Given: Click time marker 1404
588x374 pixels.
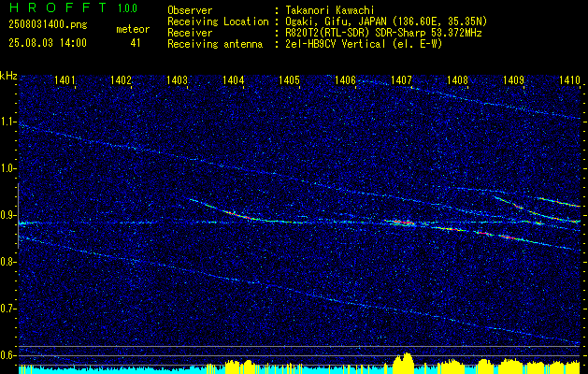Looking at the screenshot, I should [234, 79].
